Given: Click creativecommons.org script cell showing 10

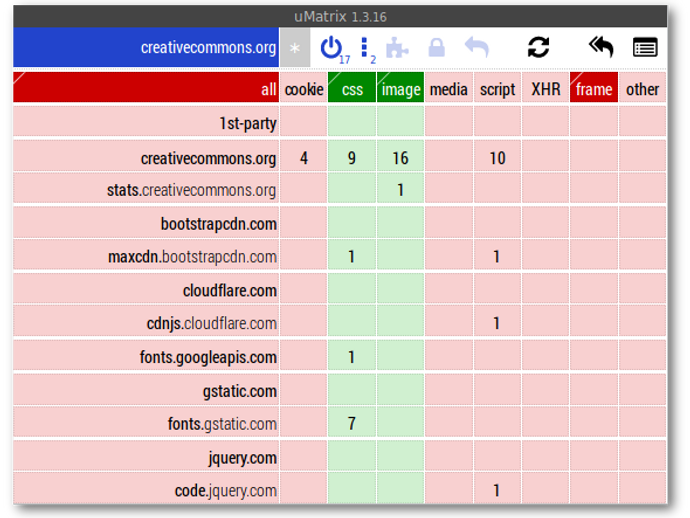Looking at the screenshot, I should (x=497, y=155).
